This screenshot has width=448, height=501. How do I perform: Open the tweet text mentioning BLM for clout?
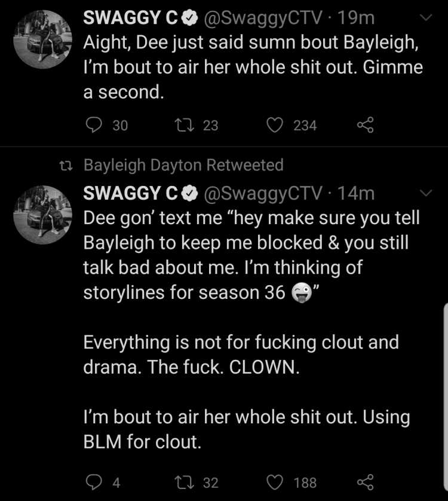pyautogui.click(x=247, y=429)
